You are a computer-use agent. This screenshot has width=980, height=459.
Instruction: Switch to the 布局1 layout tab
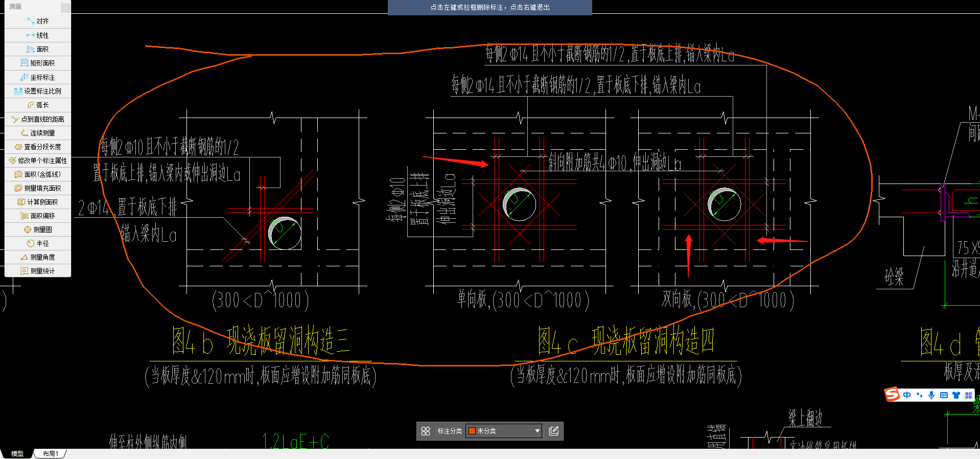click(x=51, y=453)
